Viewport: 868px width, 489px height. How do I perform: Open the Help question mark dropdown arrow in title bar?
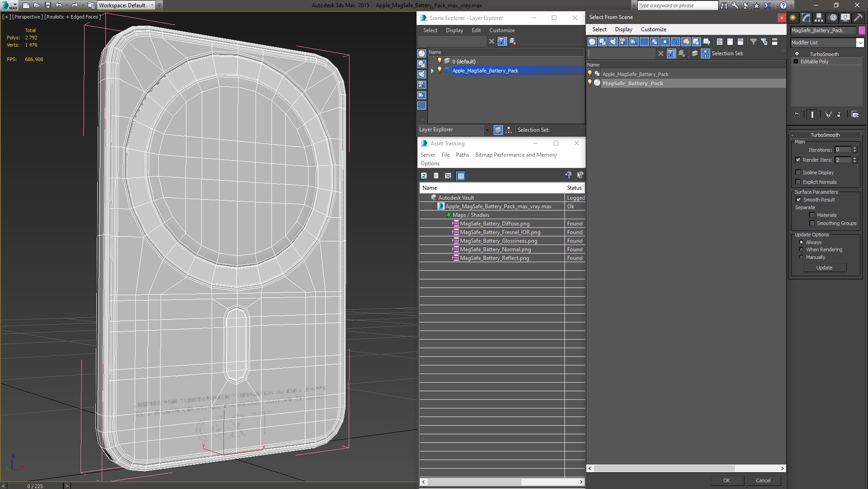pos(791,5)
